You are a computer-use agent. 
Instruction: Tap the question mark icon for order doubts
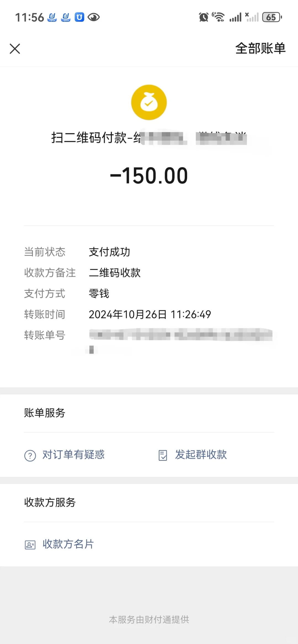point(30,456)
